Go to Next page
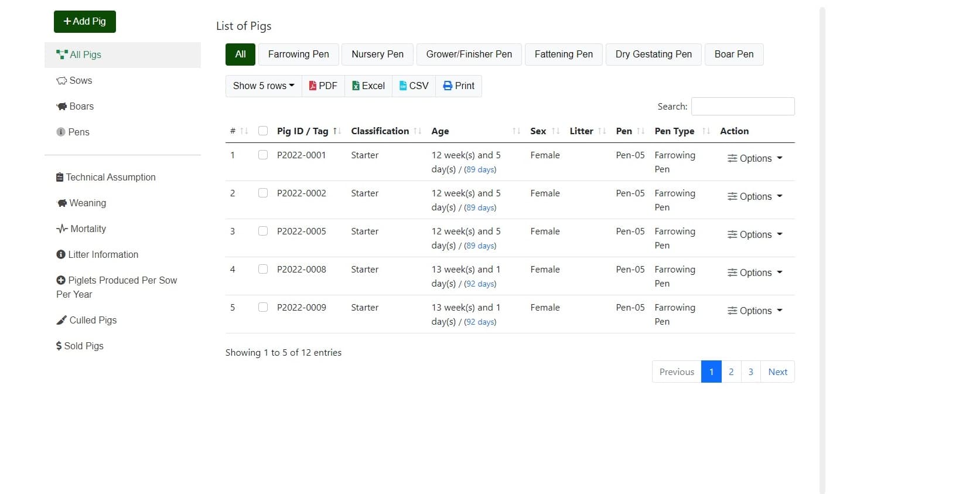 [x=777, y=372]
